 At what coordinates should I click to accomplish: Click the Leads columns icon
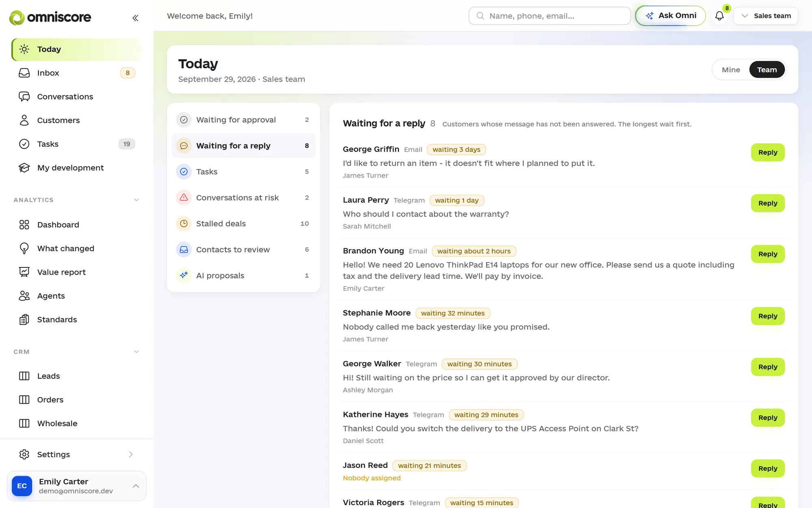pyautogui.click(x=24, y=376)
